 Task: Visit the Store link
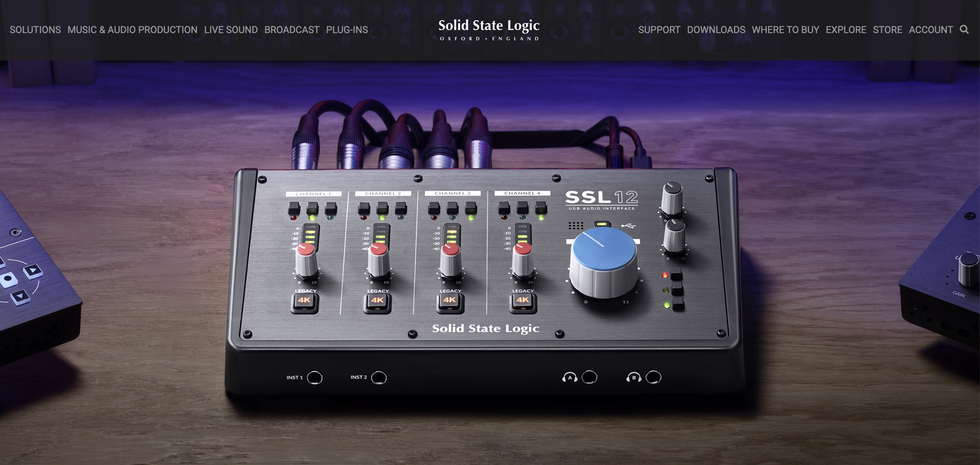pos(888,30)
